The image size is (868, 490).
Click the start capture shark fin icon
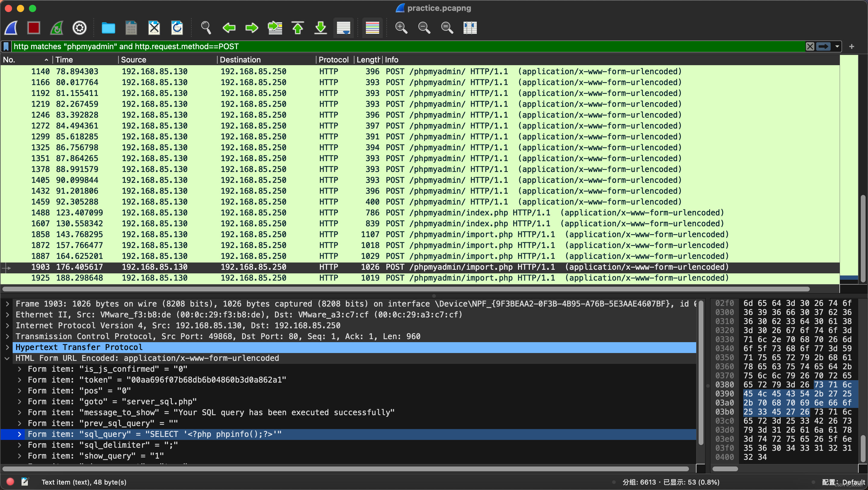pos(11,28)
